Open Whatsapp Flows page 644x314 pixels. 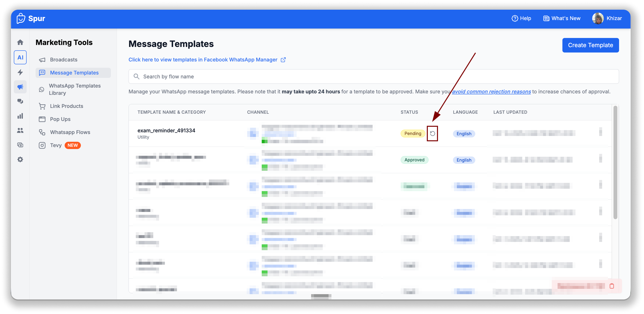[x=70, y=132]
